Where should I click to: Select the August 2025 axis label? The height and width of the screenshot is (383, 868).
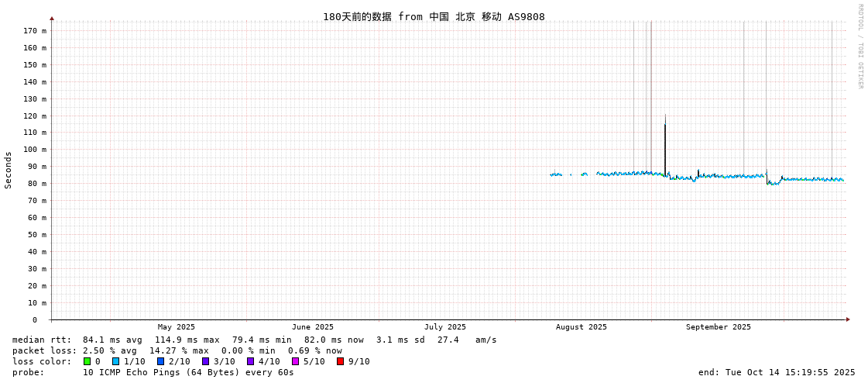tap(582, 327)
